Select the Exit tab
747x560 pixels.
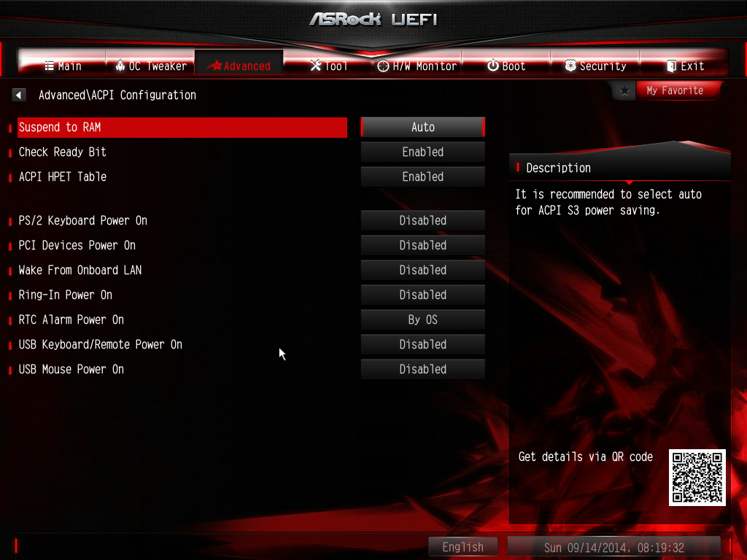click(x=684, y=66)
